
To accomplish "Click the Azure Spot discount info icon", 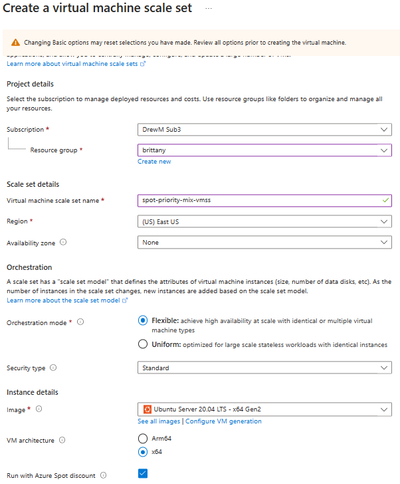I will coord(104,475).
